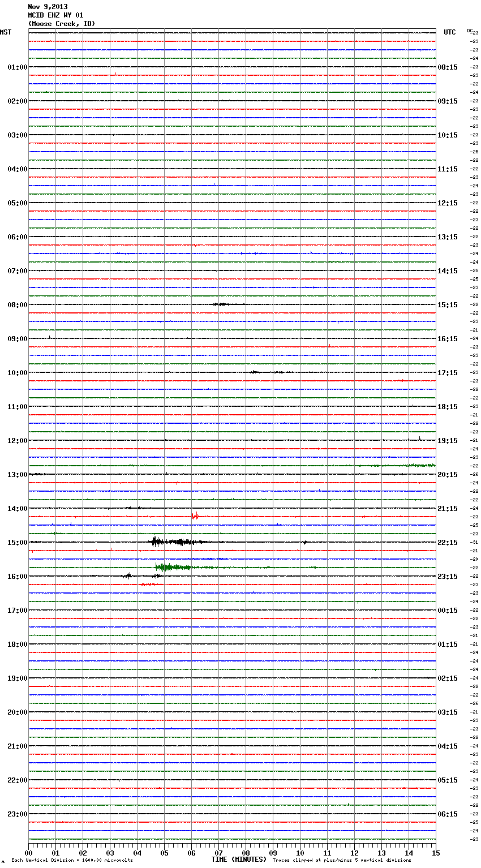Click the '10' minute tick label
The height and width of the screenshot is (868, 481).
point(300,853)
